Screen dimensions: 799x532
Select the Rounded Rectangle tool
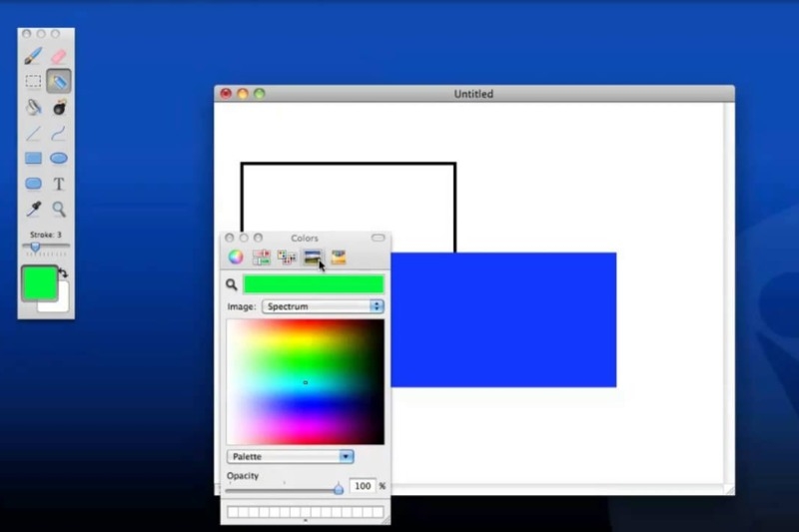coord(33,184)
